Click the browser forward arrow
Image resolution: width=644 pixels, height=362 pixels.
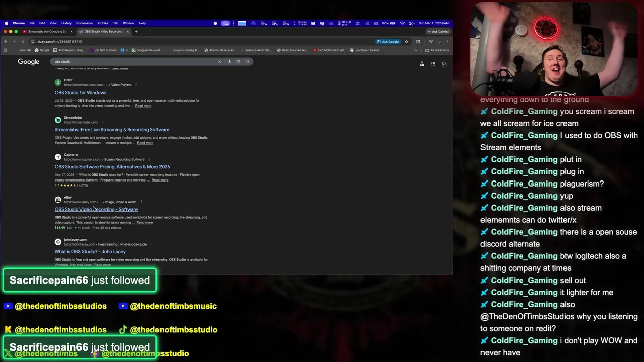[x=14, y=42]
